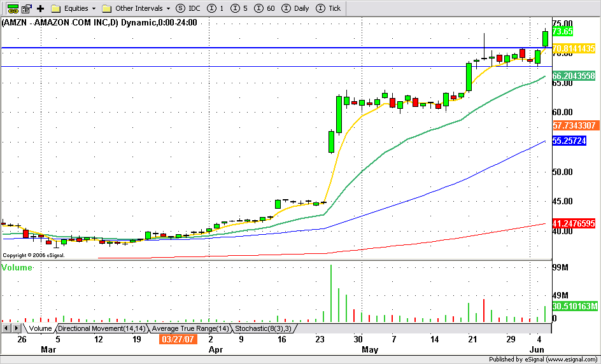601x364 pixels.
Task: Click the green 66.2043558 average label
Action: point(574,76)
